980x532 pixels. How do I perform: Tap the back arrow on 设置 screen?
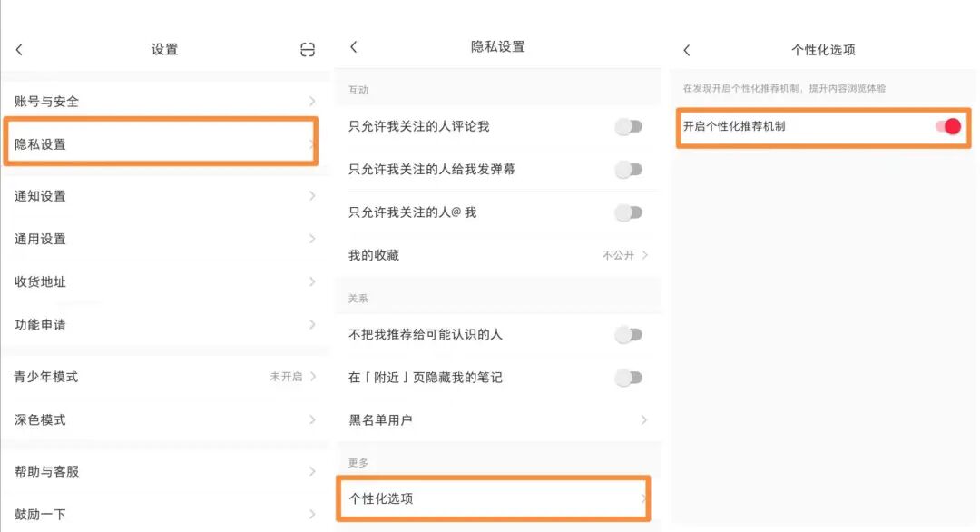pyautogui.click(x=19, y=50)
